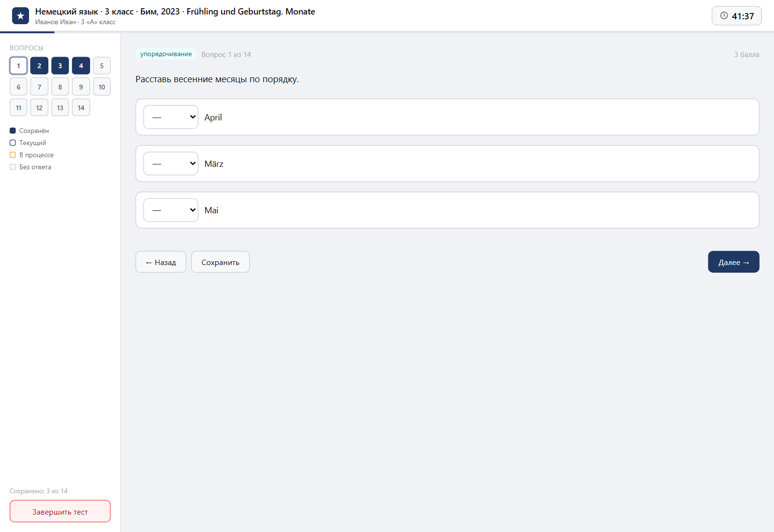The image size is (774, 532).
Task: Open the order dropdown for Mai
Action: pos(171,210)
